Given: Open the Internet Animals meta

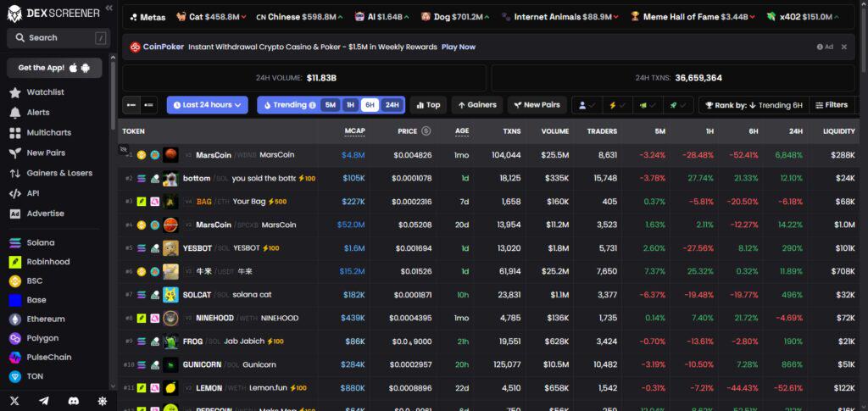Looking at the screenshot, I should pyautogui.click(x=561, y=17).
